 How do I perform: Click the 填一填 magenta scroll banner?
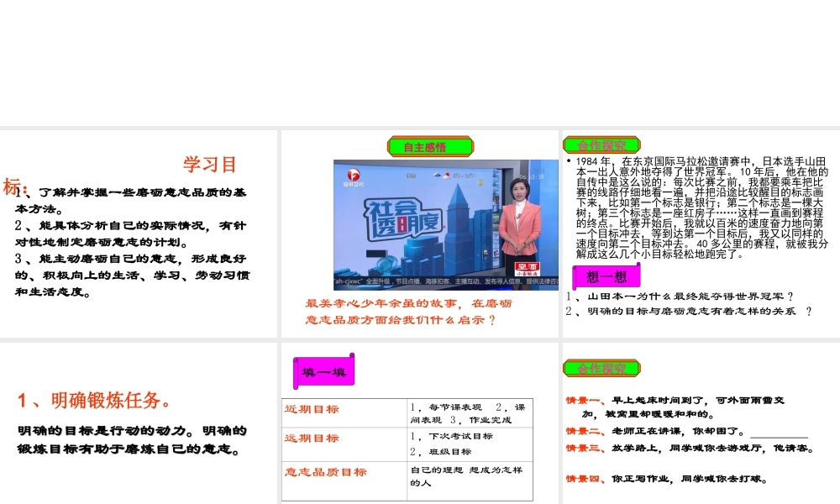tap(324, 371)
